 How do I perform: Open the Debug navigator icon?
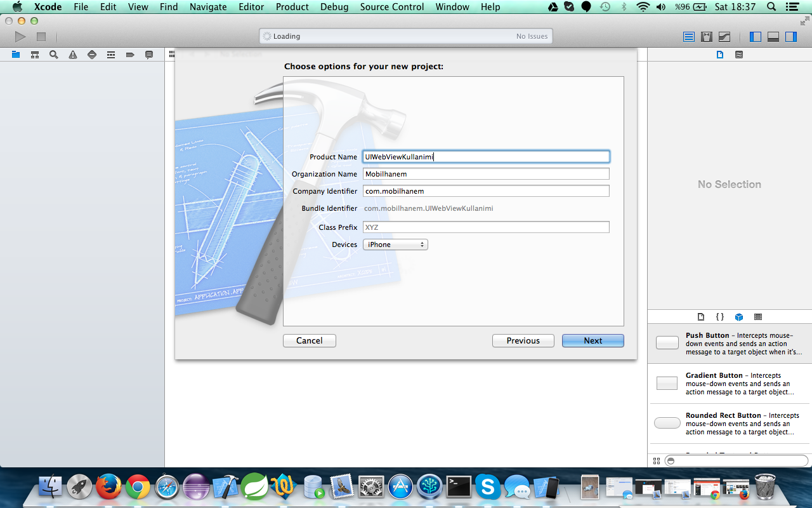(x=111, y=55)
